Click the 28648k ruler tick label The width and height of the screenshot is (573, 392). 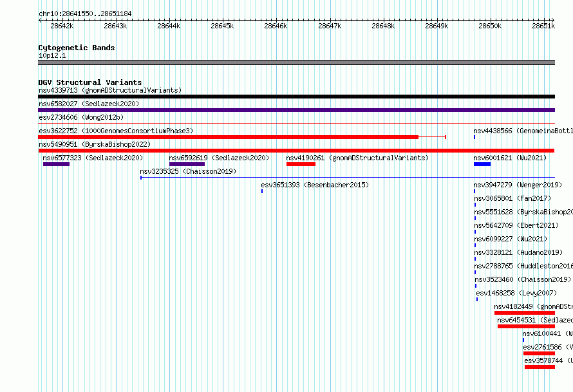coord(383,26)
